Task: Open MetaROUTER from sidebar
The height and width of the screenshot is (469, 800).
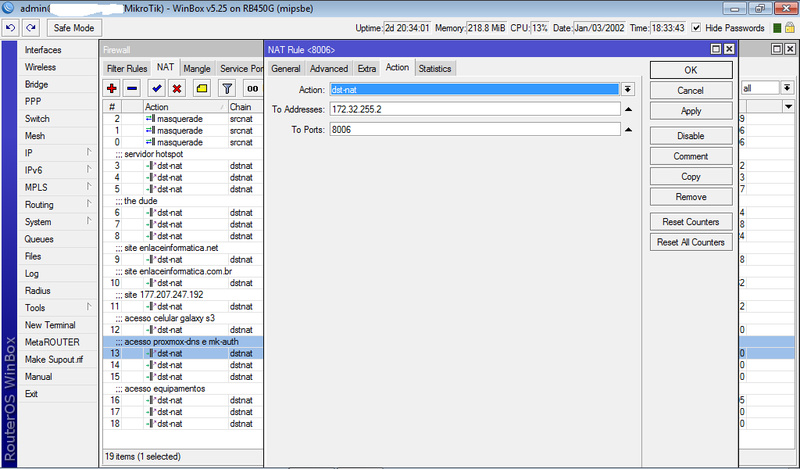Action: pyautogui.click(x=52, y=342)
